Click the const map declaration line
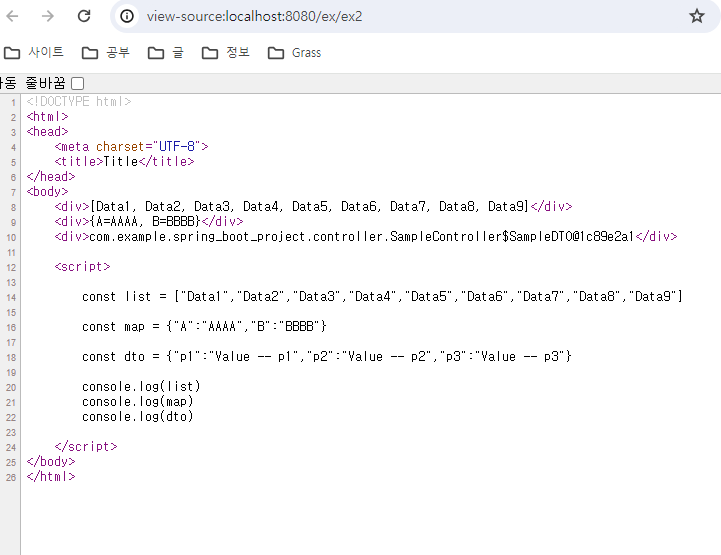Screen dimensions: 721x555 pos(204,326)
